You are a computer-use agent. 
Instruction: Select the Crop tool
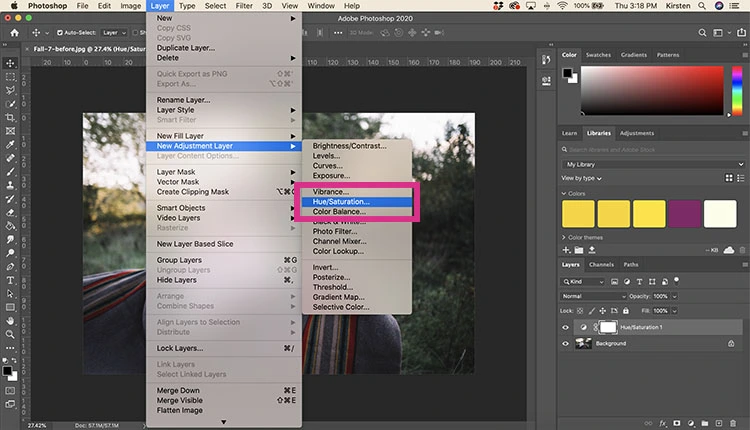10,117
